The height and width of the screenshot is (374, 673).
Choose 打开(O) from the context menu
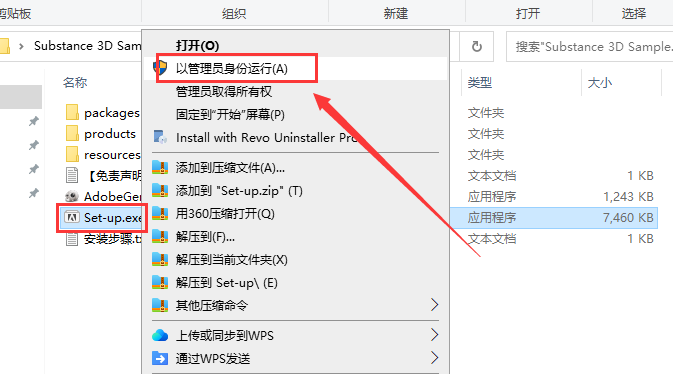point(197,46)
